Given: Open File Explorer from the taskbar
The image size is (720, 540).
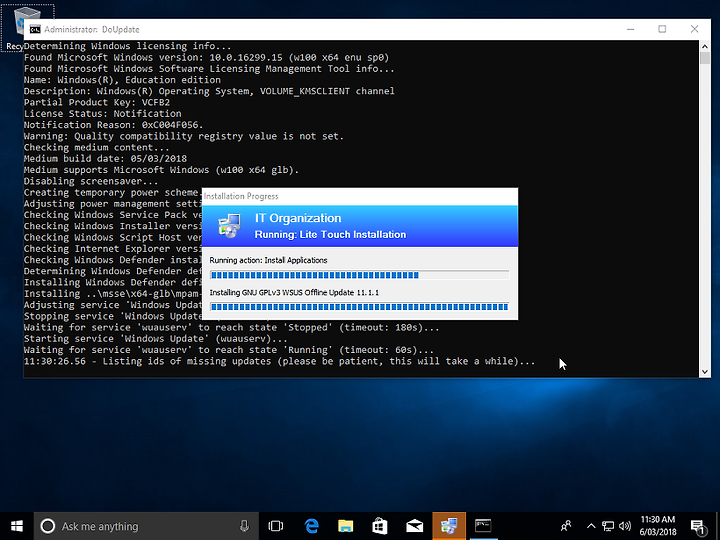Looking at the screenshot, I should (346, 526).
